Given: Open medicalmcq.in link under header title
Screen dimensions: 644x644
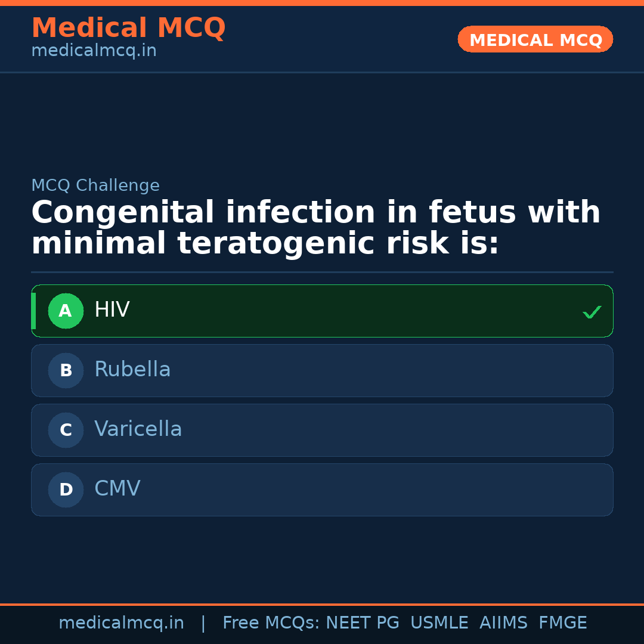Looking at the screenshot, I should click(94, 51).
